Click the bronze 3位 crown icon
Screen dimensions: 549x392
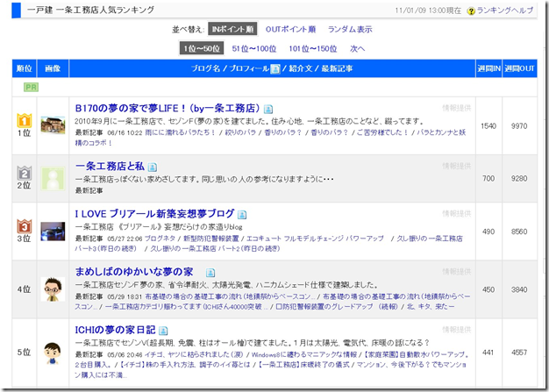[25, 226]
